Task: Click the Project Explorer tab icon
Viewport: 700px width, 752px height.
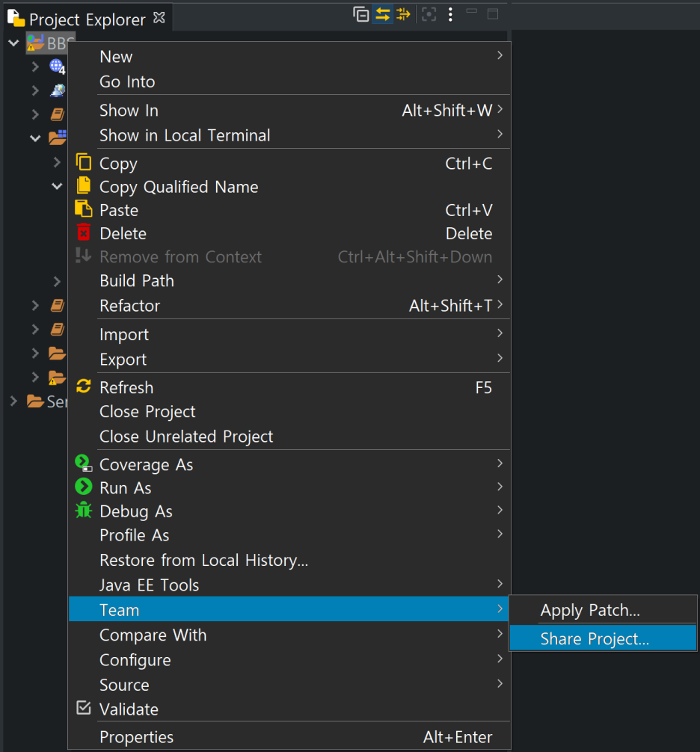Action: tap(16, 18)
